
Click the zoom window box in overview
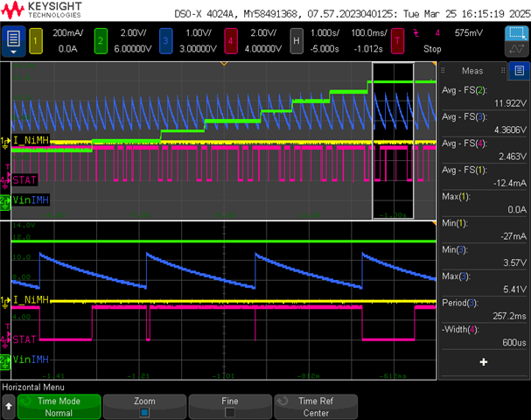(393, 141)
